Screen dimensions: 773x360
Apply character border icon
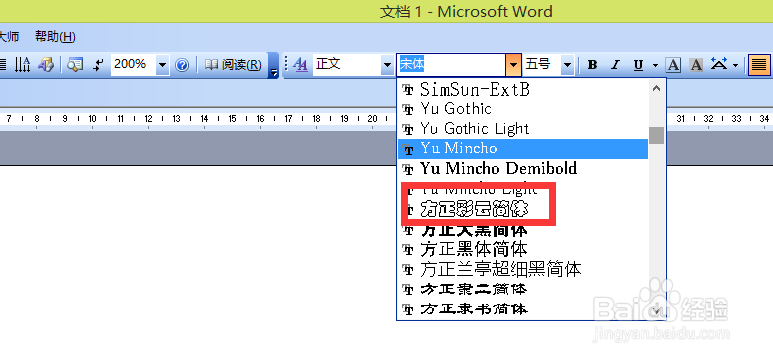[x=673, y=65]
